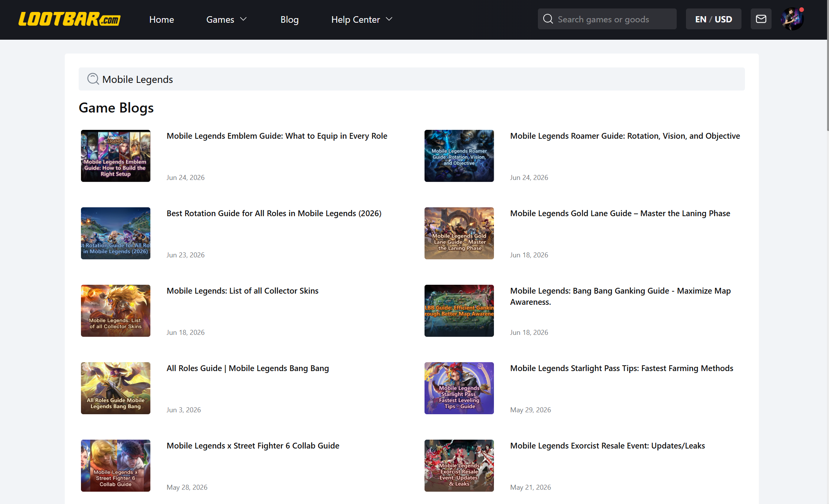Expand the Help Center dropdown chevron
The width and height of the screenshot is (829, 504).
pyautogui.click(x=389, y=19)
